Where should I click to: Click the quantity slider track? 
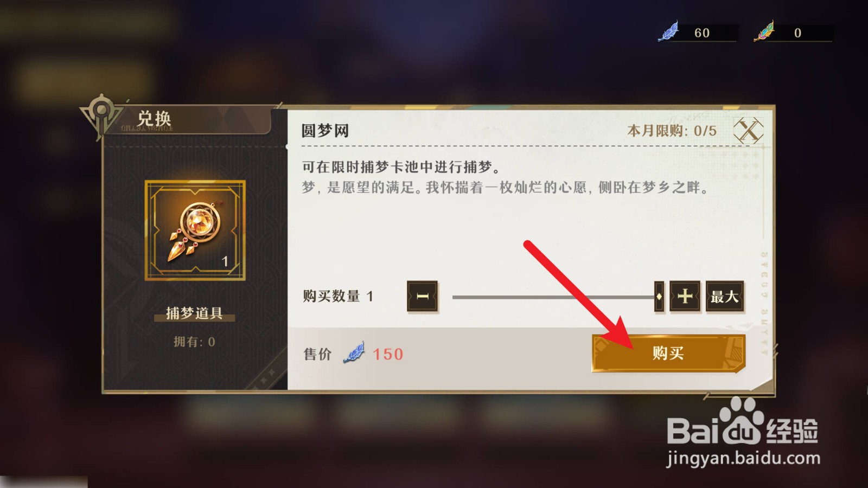[x=553, y=297]
